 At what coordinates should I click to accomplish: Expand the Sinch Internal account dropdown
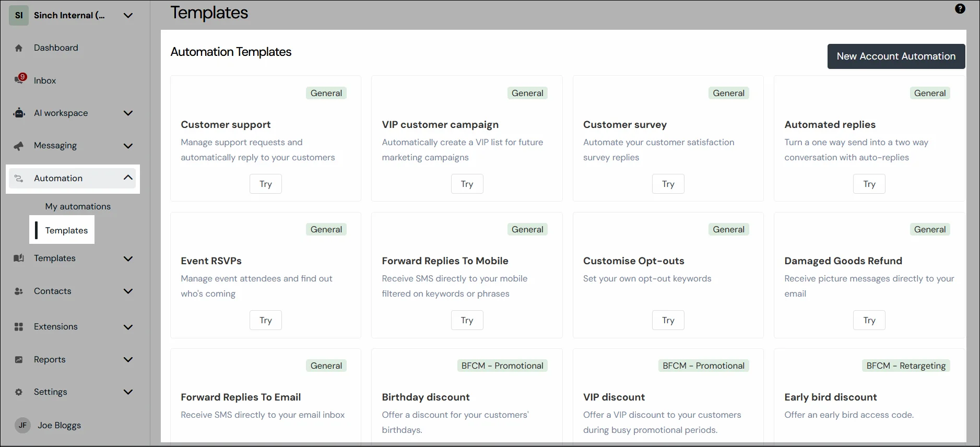click(x=128, y=16)
